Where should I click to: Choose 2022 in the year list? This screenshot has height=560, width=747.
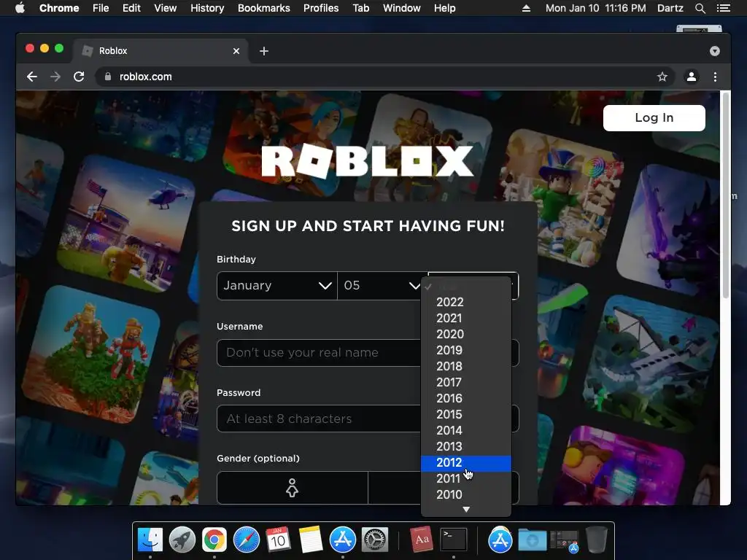[466, 302]
